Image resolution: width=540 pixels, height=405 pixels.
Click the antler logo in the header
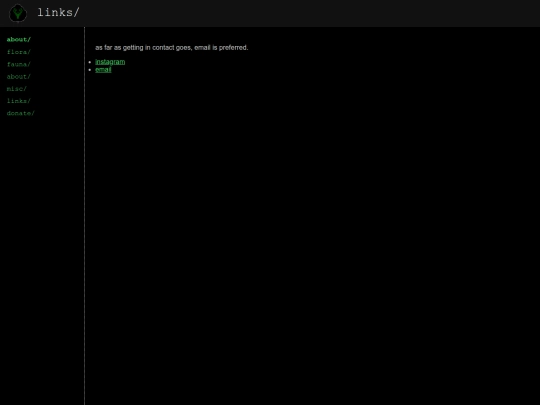18,13
